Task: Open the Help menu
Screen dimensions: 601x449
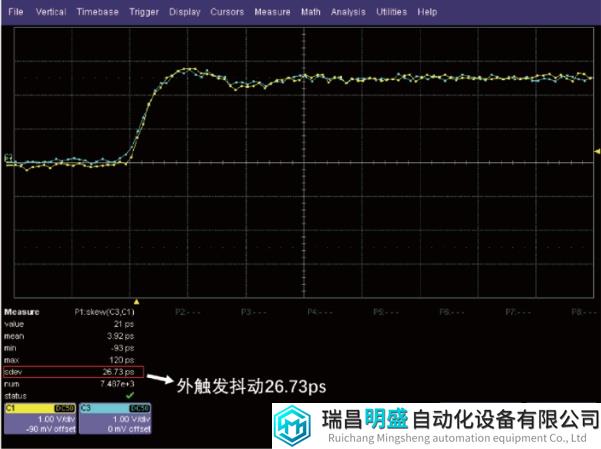Action: point(428,12)
